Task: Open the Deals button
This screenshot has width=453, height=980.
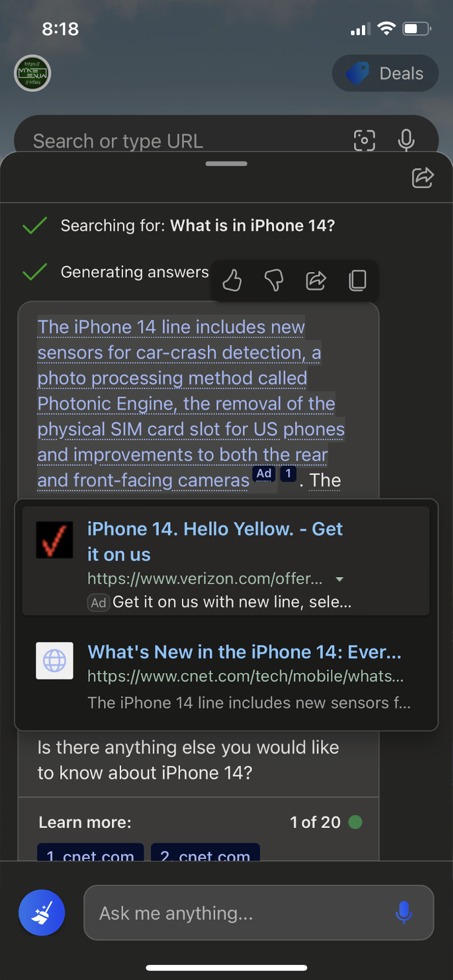Action: [x=385, y=73]
